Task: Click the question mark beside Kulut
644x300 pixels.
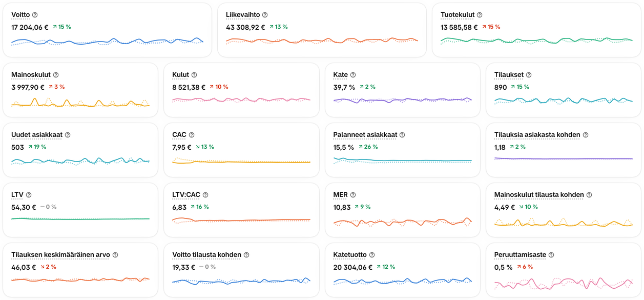Action: (x=194, y=75)
